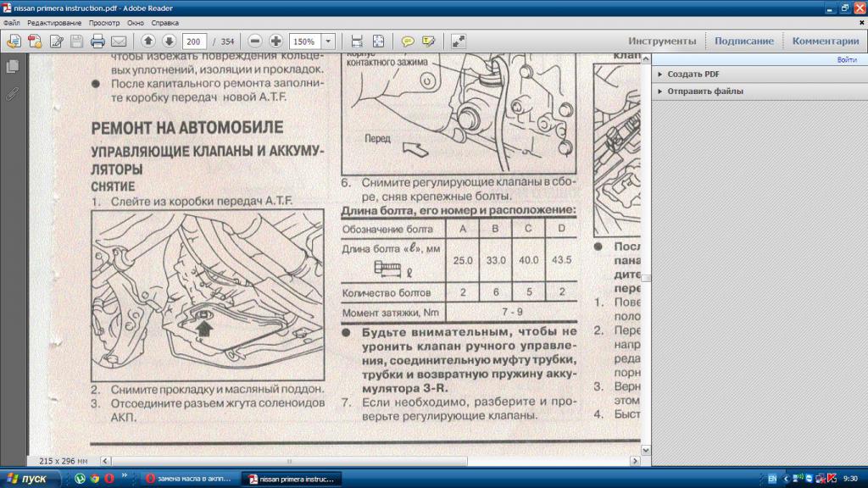Viewport: 868px width, 488px height.
Task: Print the document via printer icon
Action: [x=97, y=42]
